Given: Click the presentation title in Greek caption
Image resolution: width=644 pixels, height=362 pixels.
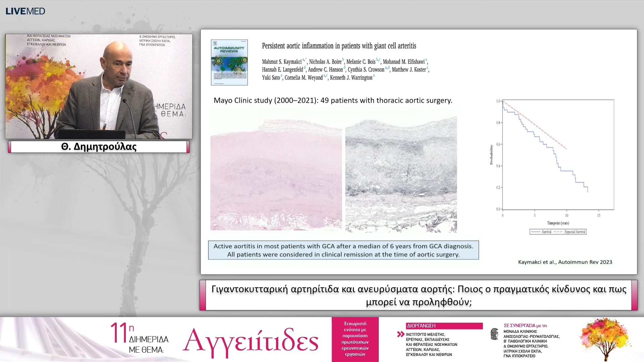Looking at the screenshot, I should pos(419,295).
